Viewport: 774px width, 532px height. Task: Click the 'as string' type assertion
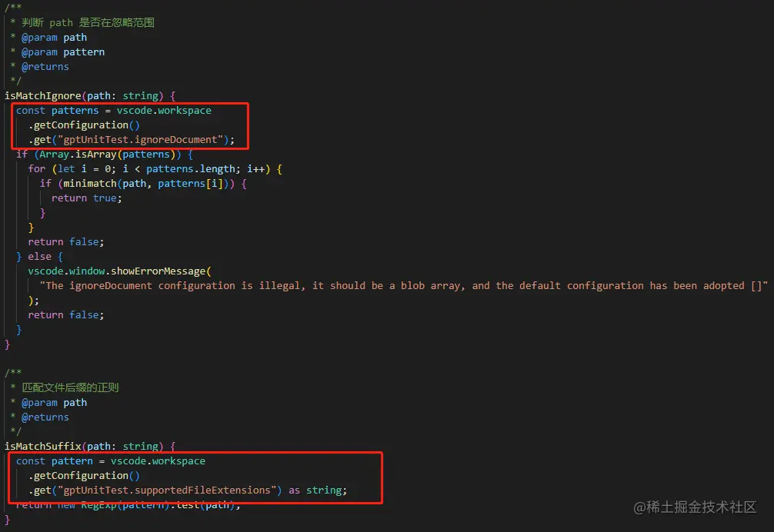pyautogui.click(x=315, y=490)
